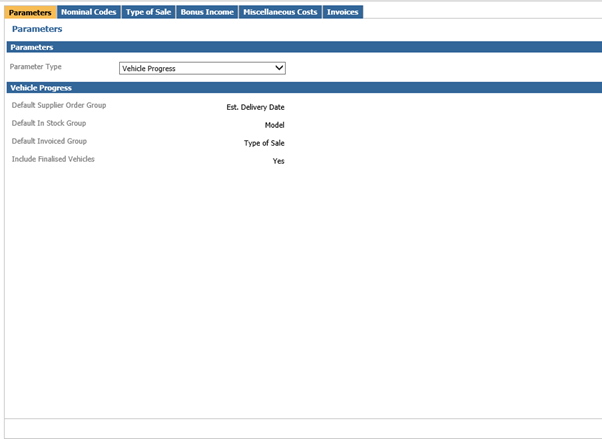The width and height of the screenshot is (602, 439).
Task: Select the Miscellaneous Costs tab
Action: tap(280, 12)
